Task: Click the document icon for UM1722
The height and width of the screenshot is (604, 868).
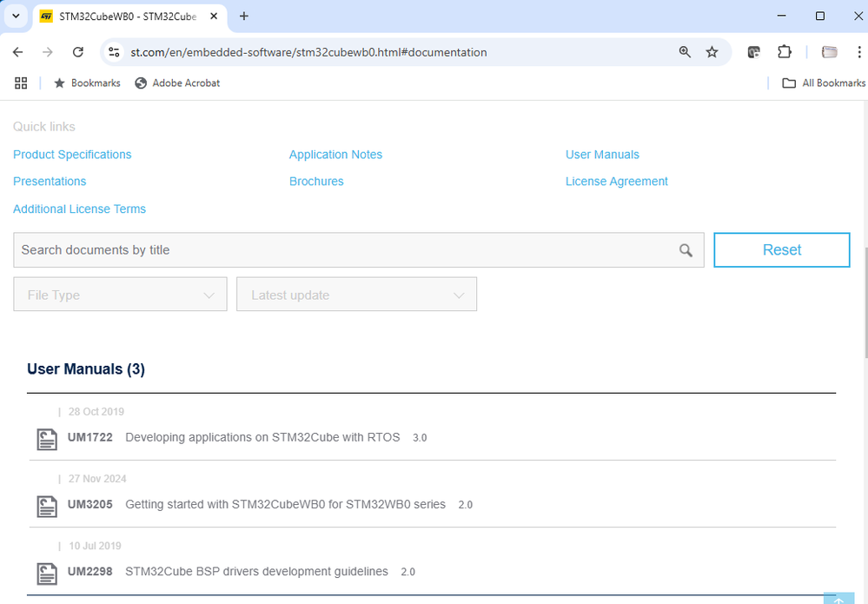Action: 47,439
